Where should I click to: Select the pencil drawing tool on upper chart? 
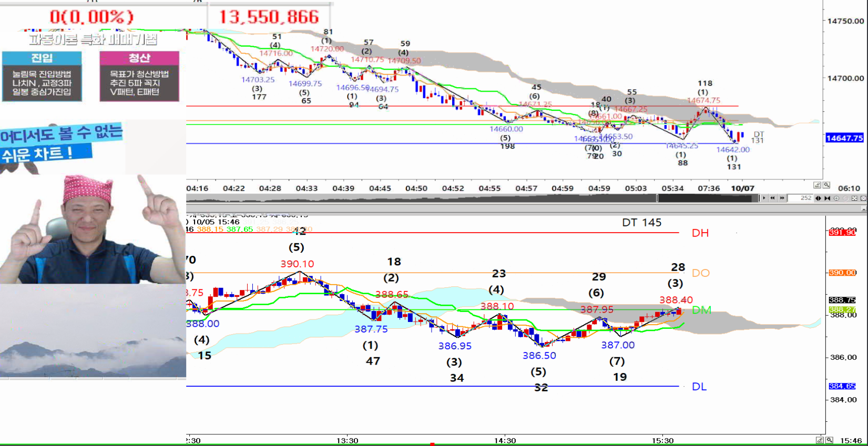(817, 185)
